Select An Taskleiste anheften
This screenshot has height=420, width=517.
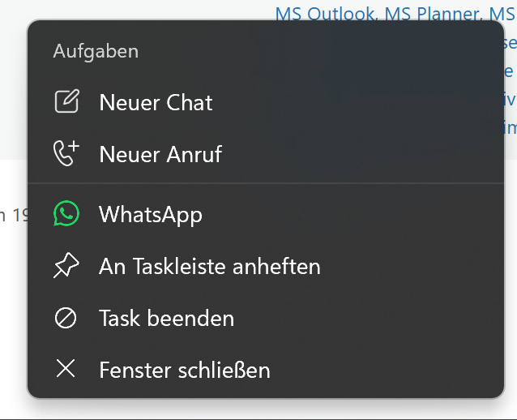[x=210, y=266]
